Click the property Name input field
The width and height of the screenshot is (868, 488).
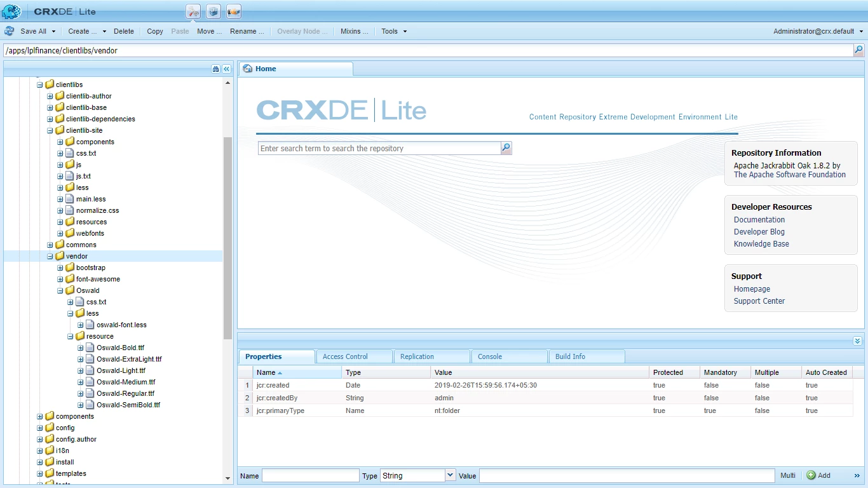[x=311, y=475]
